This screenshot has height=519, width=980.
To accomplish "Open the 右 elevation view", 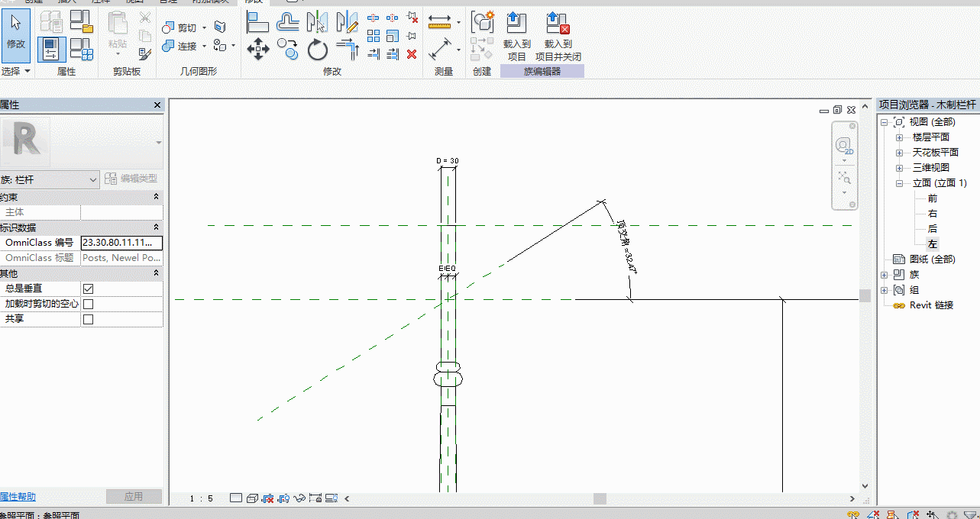I will click(x=933, y=214).
